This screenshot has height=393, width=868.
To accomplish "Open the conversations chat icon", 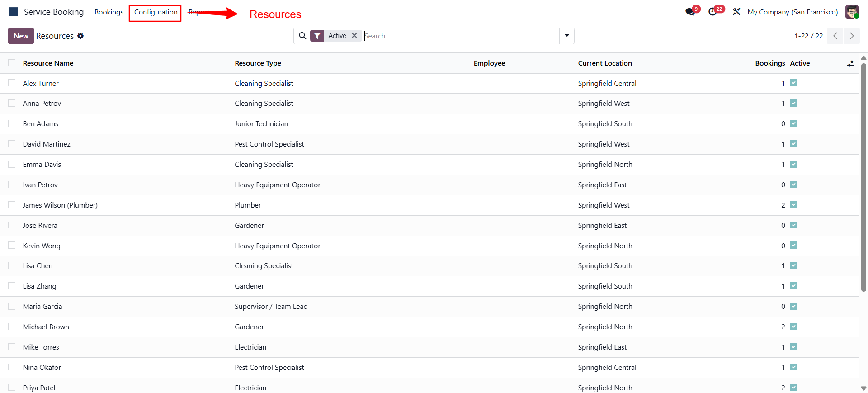I will pos(690,12).
